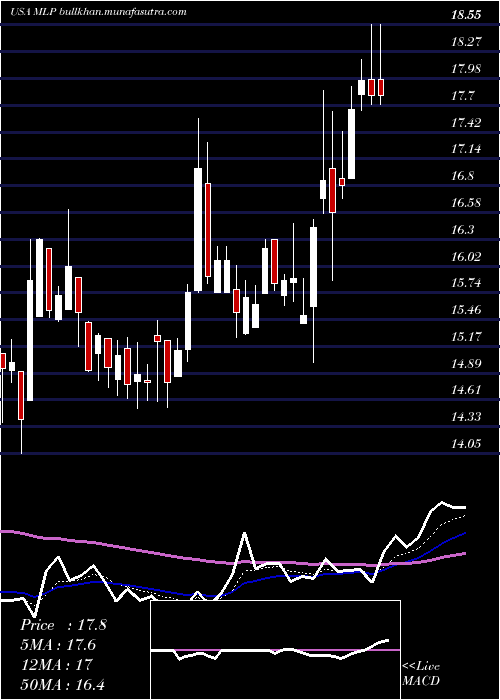The height and width of the screenshot is (700, 500).
Task: Click the 15.17 price axis label
Action: click(466, 336)
